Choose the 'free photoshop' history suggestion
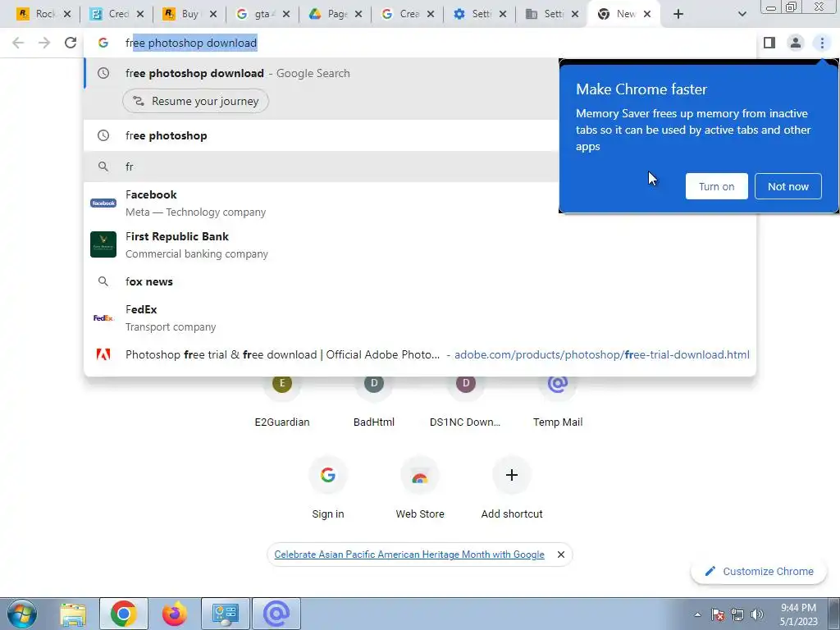 click(322, 135)
